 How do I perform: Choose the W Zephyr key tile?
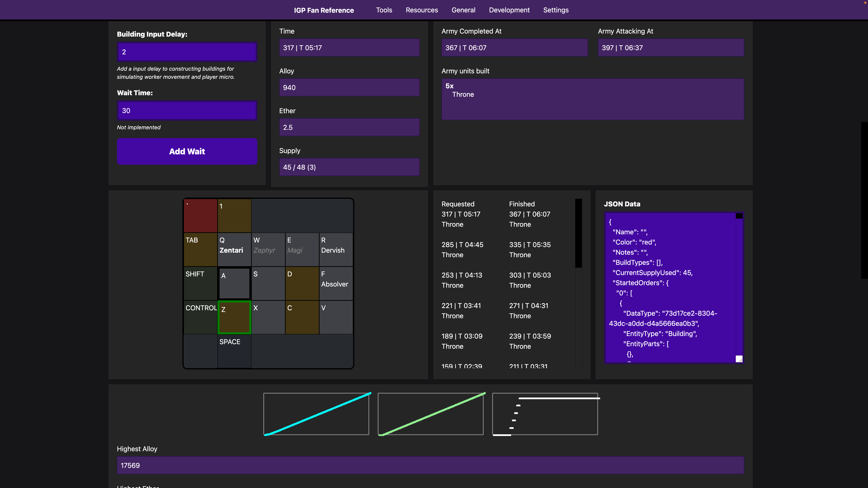coord(268,249)
